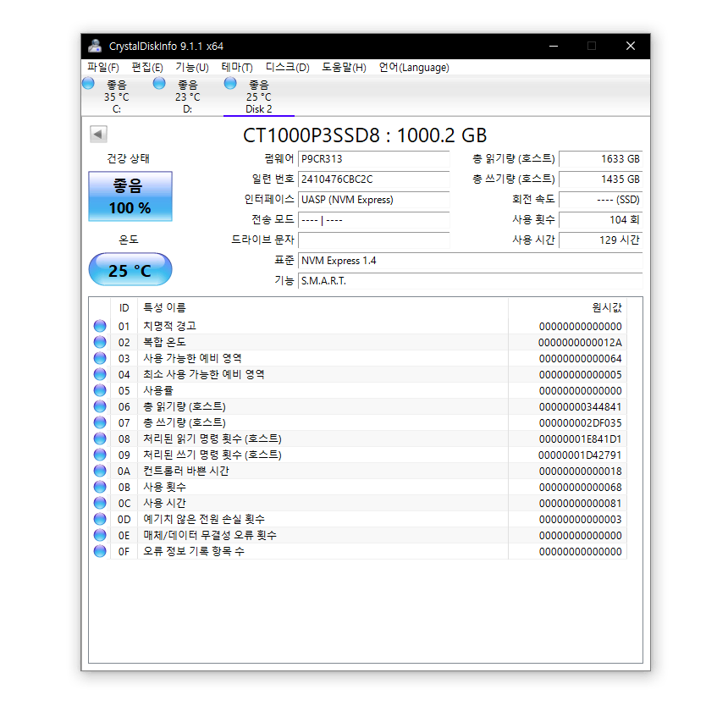This screenshot has width=728, height=728.
Task: Open the 파일(F) menu
Action: pyautogui.click(x=103, y=68)
